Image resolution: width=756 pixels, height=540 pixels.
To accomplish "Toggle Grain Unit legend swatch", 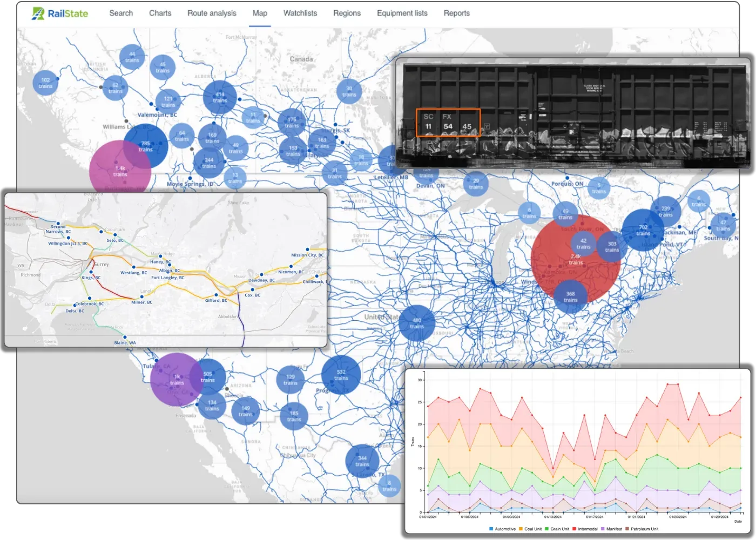I will click(547, 529).
